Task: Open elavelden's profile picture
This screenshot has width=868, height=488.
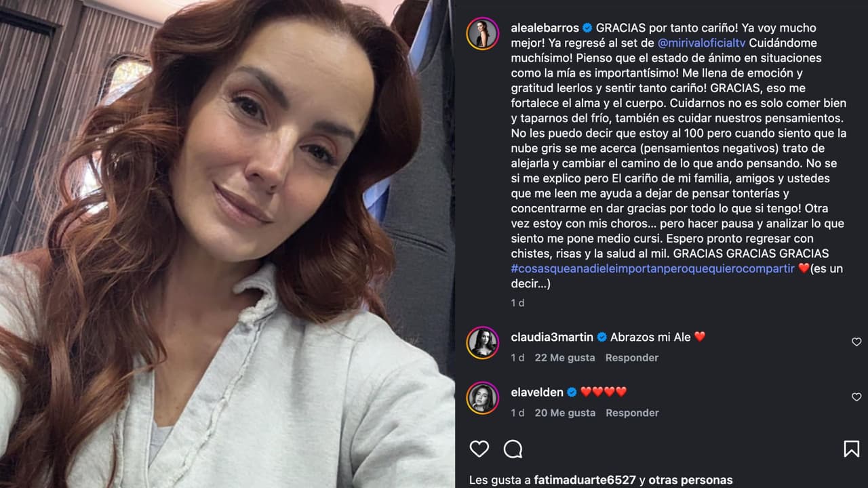Action: [x=483, y=398]
